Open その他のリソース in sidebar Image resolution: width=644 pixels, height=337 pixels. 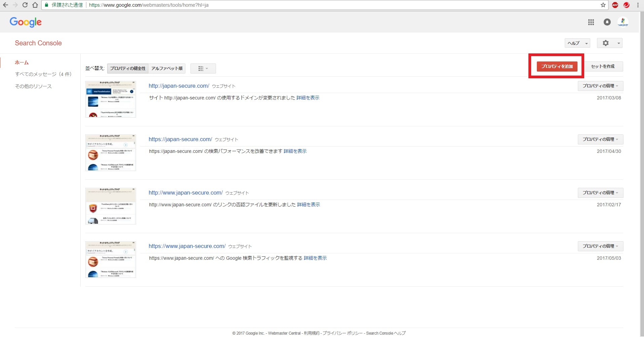pyautogui.click(x=33, y=86)
